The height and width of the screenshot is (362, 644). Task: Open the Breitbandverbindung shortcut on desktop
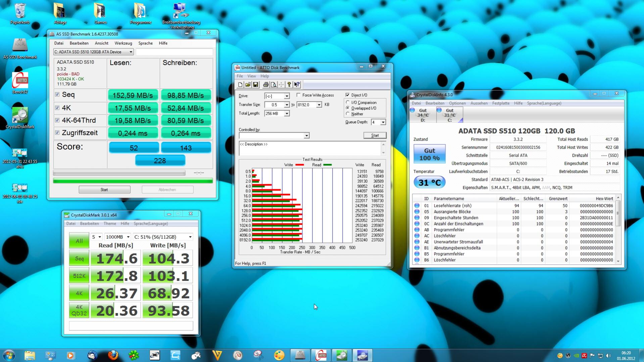click(x=181, y=15)
